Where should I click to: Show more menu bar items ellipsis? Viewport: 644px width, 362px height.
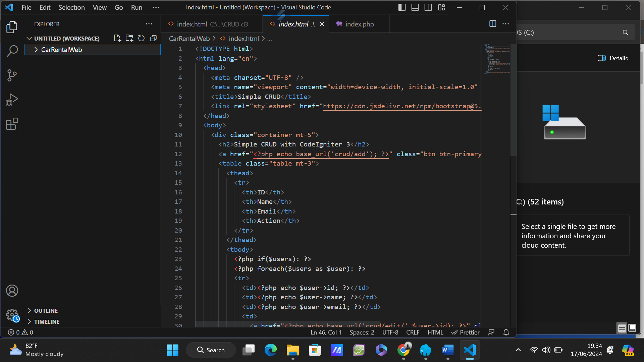[156, 7]
